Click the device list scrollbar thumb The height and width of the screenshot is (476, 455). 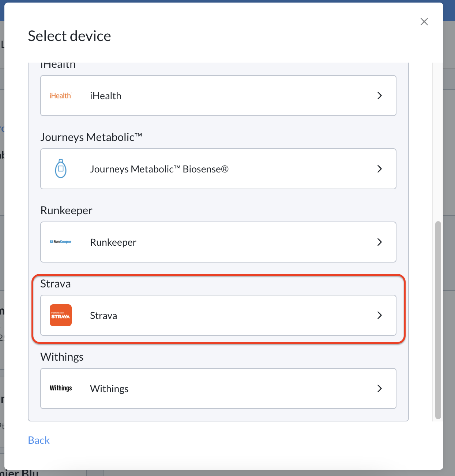pyautogui.click(x=438, y=320)
